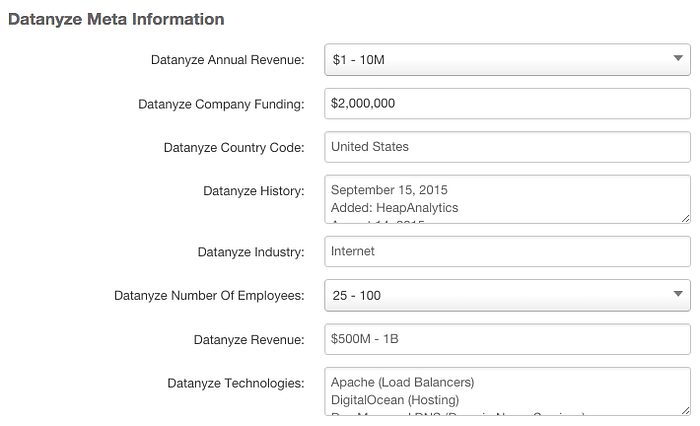This screenshot has width=700, height=426.
Task: Open the Datanyze Annual Revenue dropdown arrow
Action: [x=678, y=58]
